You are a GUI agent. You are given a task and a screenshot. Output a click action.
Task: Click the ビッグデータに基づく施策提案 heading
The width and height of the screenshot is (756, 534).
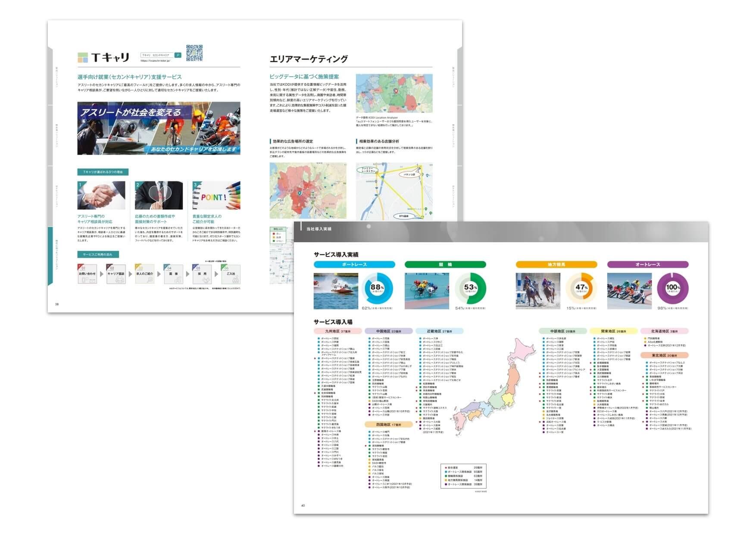(x=304, y=76)
